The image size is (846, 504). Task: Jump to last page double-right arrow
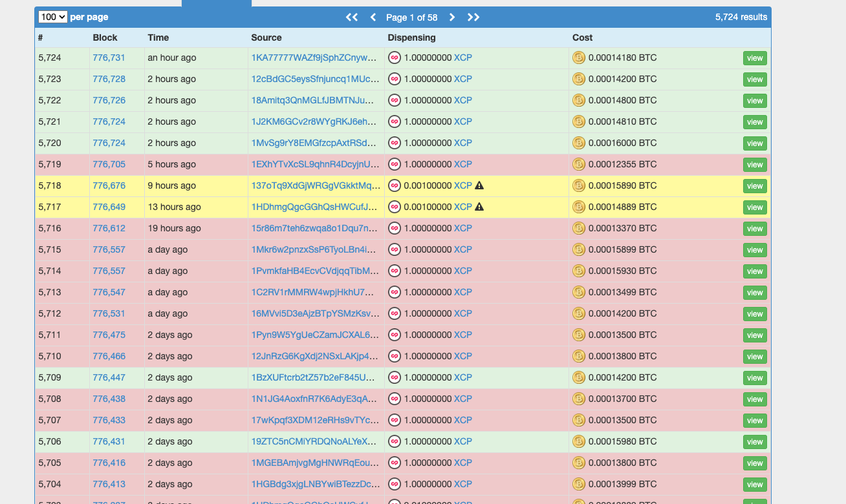pos(473,17)
